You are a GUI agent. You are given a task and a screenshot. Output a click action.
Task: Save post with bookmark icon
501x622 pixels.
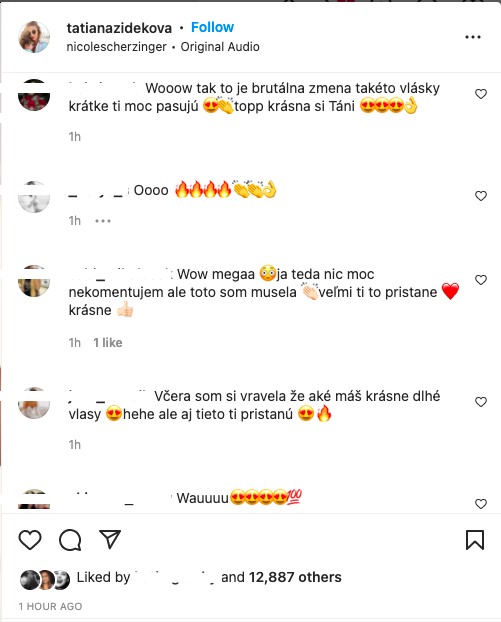pyautogui.click(x=475, y=540)
